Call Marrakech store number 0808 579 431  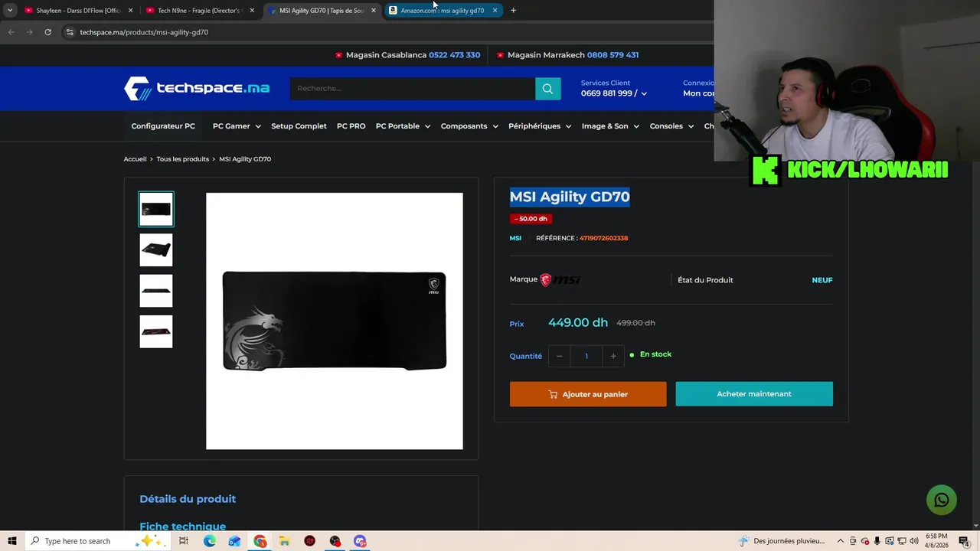612,55
